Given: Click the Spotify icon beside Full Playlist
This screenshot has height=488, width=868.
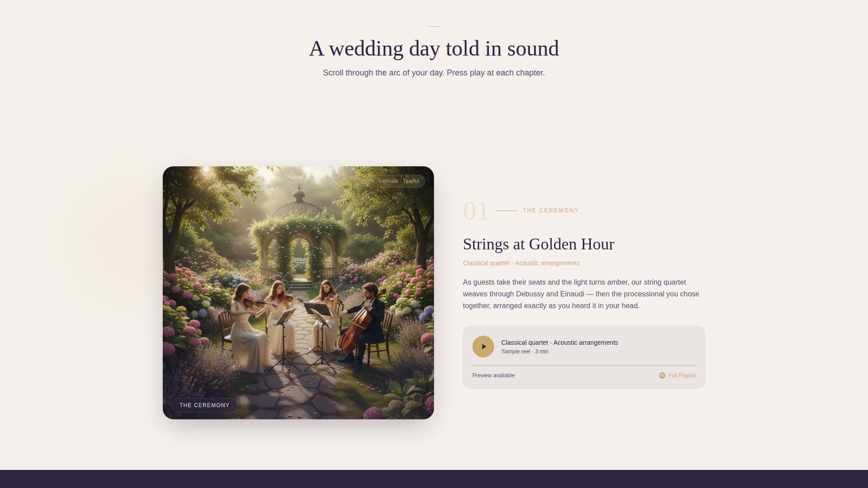Looking at the screenshot, I should [x=662, y=375].
